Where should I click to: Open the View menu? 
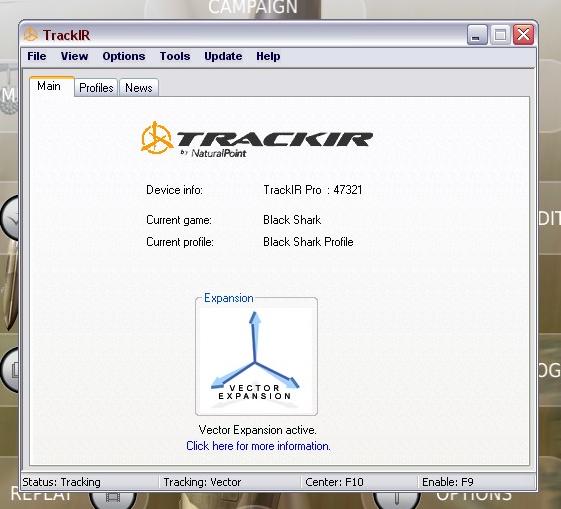pyautogui.click(x=74, y=56)
